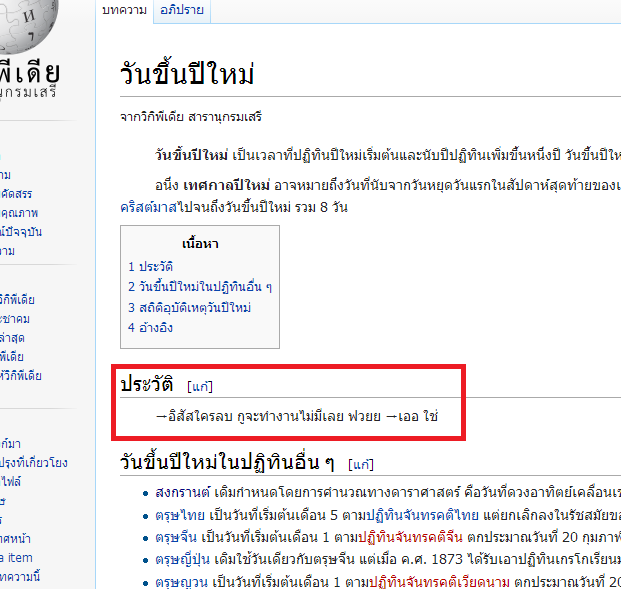Open the ตรุษไทย article link
621x589 pixels.
tap(180, 515)
